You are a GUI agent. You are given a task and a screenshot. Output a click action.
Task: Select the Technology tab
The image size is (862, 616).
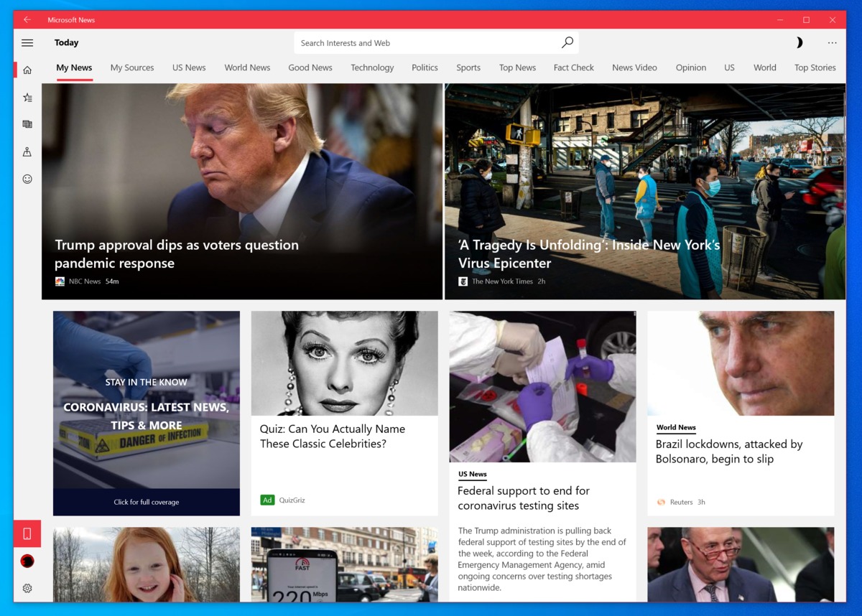[x=372, y=67]
